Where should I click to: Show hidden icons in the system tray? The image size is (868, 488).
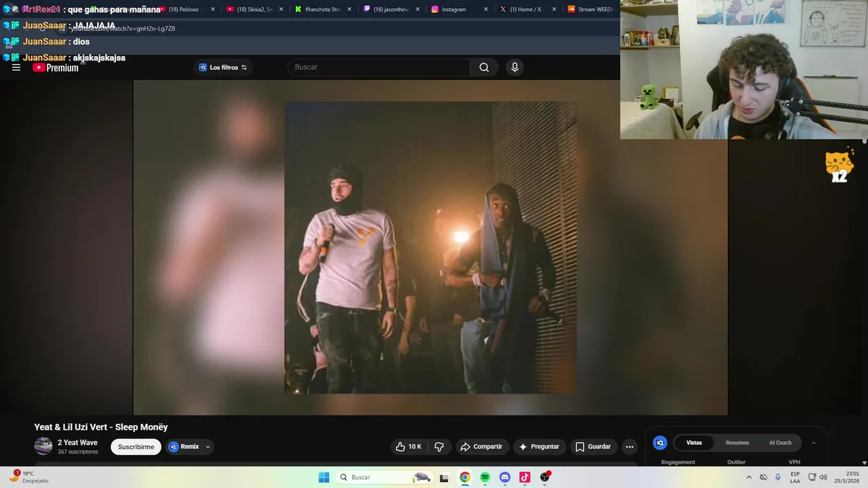tap(749, 477)
